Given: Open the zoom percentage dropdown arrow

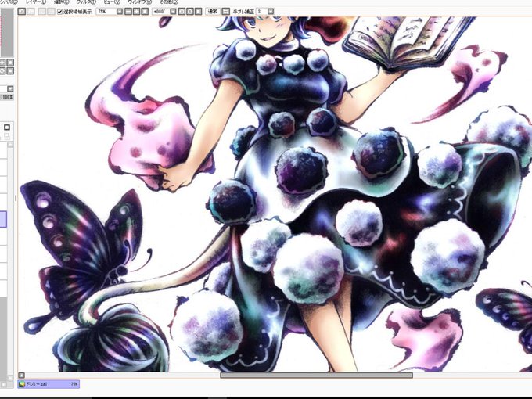Looking at the screenshot, I should [120, 12].
